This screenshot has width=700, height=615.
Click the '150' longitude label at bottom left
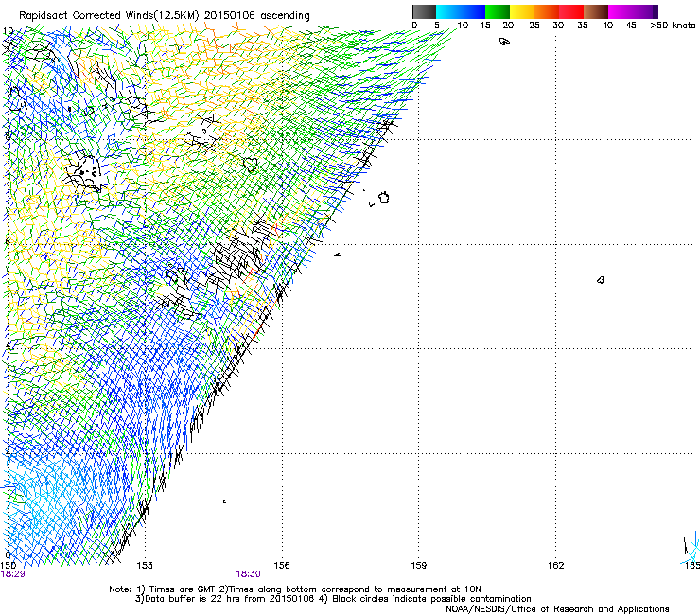[9, 566]
